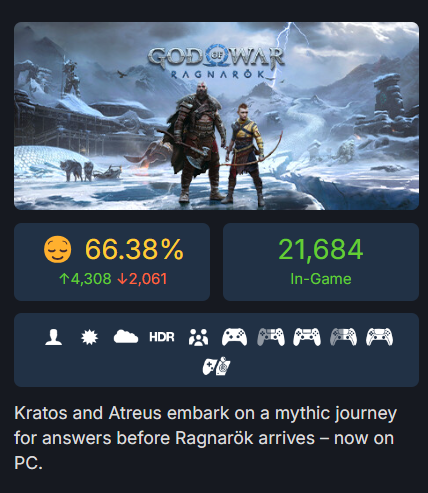Viewport: 428px width, 493px height.
Task: Click the partially greyed DualShock controller icon
Action: click(x=271, y=337)
